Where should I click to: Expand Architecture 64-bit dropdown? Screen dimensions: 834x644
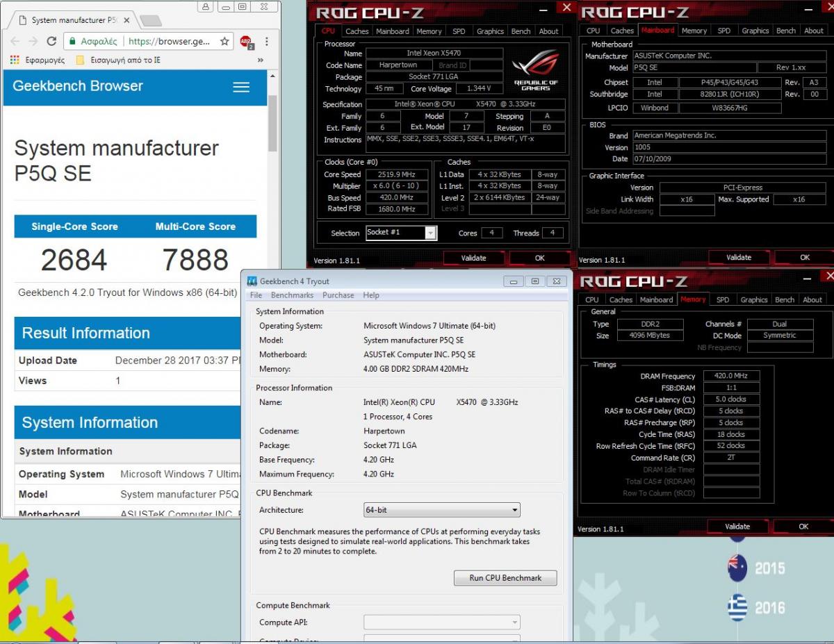pos(441,510)
